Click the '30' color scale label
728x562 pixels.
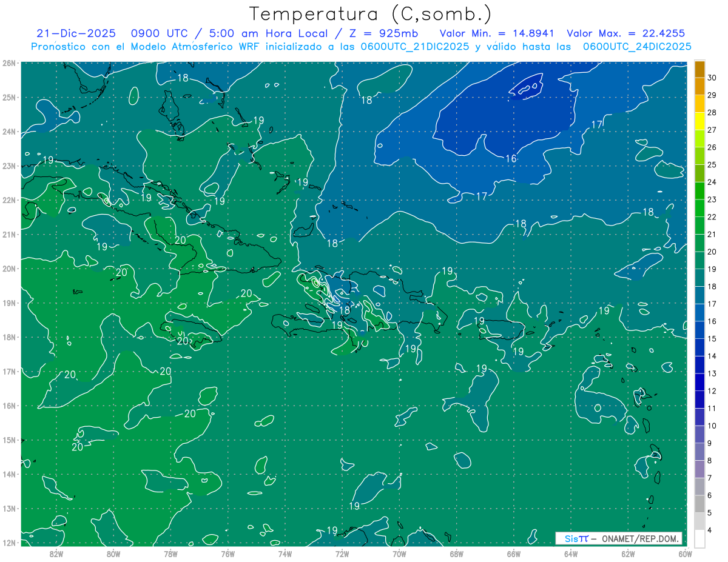click(x=712, y=78)
